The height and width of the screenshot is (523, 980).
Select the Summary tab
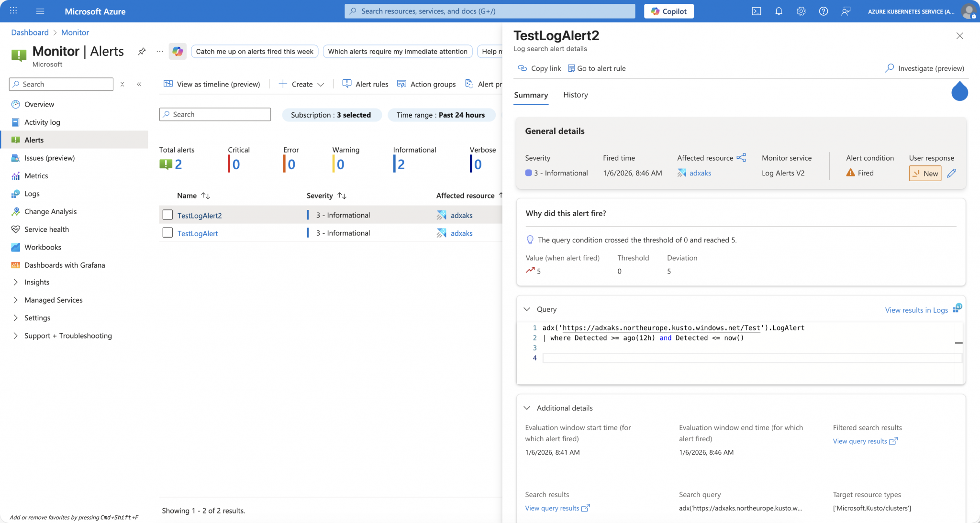[x=531, y=95]
